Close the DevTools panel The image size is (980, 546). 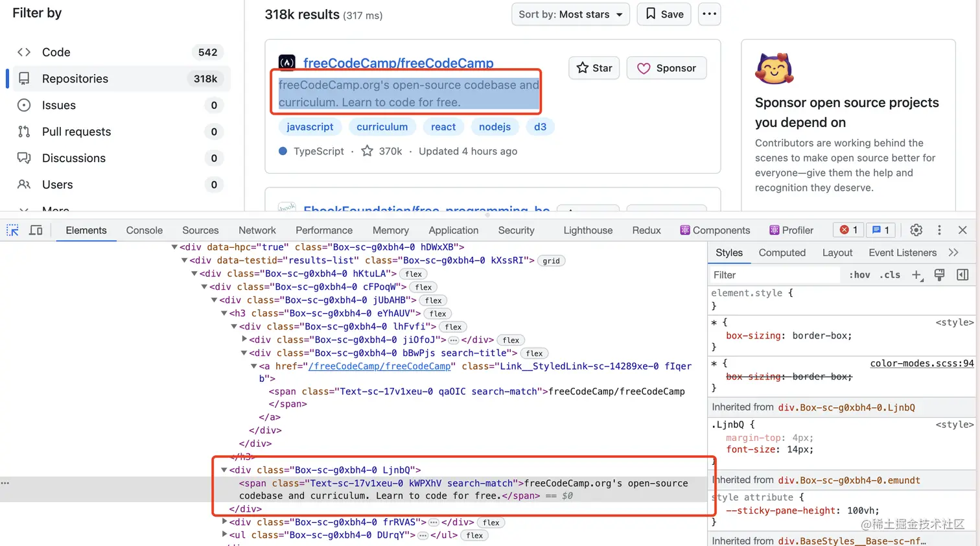[962, 230]
